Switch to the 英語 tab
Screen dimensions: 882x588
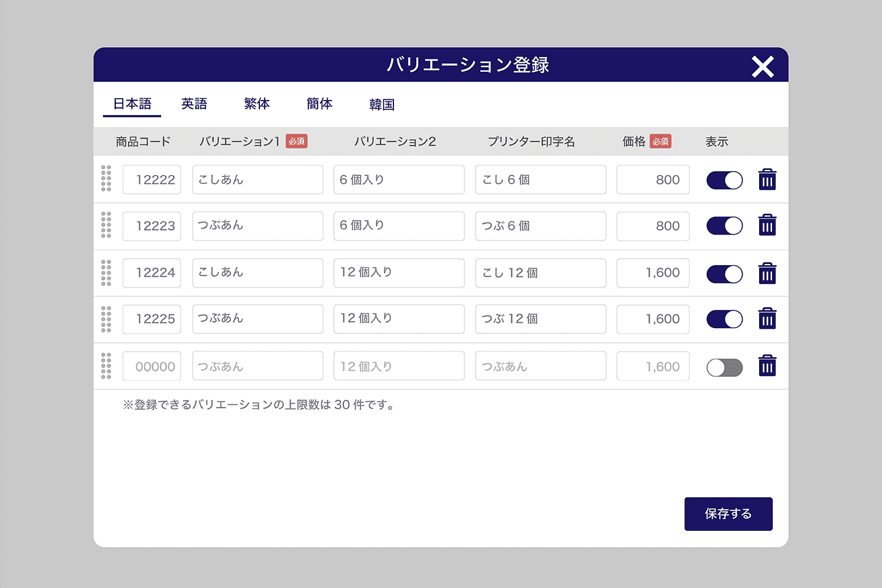(x=195, y=103)
